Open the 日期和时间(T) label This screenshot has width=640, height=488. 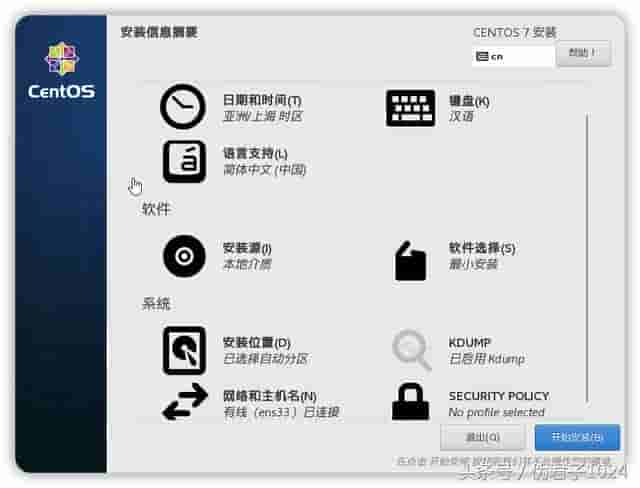[262, 100]
